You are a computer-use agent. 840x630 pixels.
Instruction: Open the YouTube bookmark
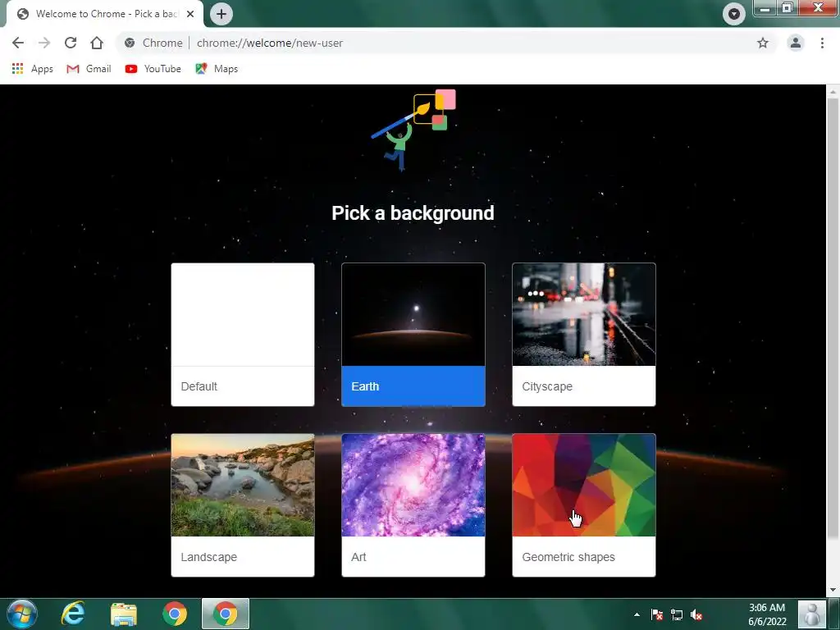153,69
